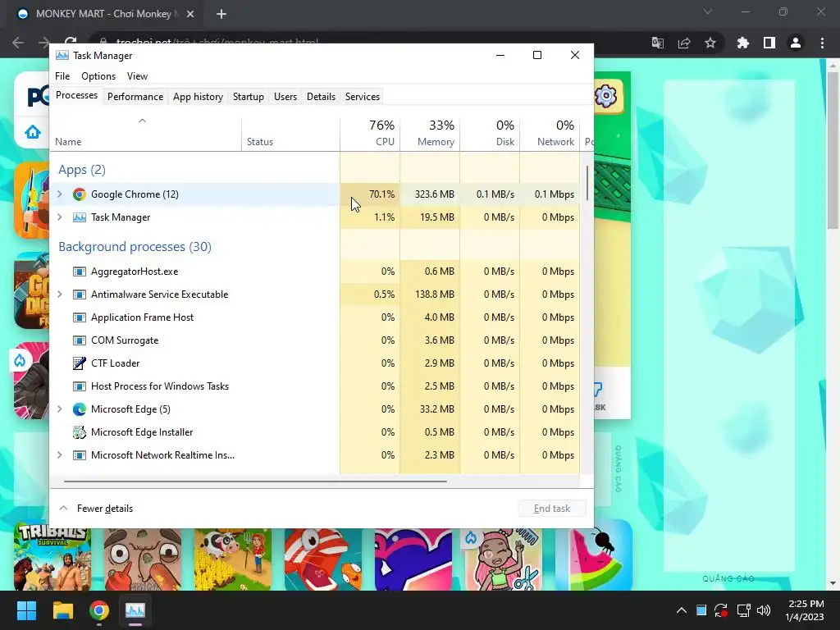Viewport: 840px width, 630px height.
Task: Bookmark this page with the star icon
Action: pyautogui.click(x=710, y=43)
